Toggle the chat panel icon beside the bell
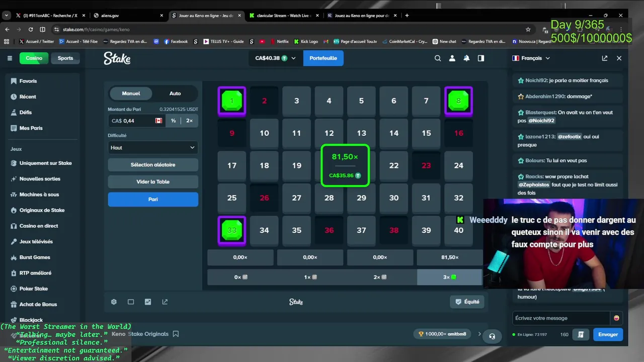The height and width of the screenshot is (362, 644). [481, 58]
